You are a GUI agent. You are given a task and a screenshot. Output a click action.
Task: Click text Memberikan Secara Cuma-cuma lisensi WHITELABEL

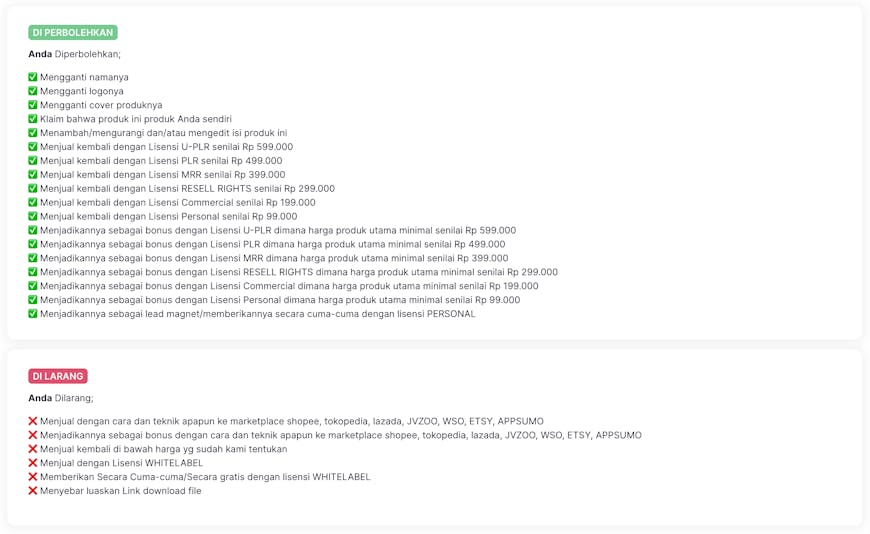(x=205, y=477)
